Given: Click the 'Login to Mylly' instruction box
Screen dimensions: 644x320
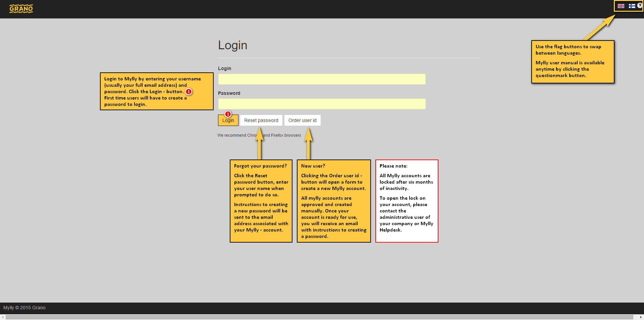Looking at the screenshot, I should [x=157, y=91].
